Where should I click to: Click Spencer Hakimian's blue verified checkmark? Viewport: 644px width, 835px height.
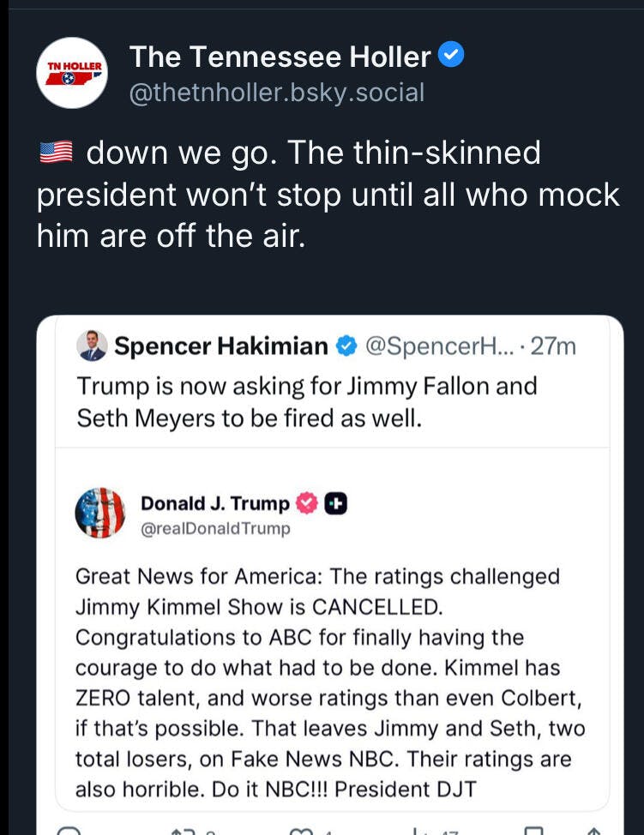tap(345, 346)
